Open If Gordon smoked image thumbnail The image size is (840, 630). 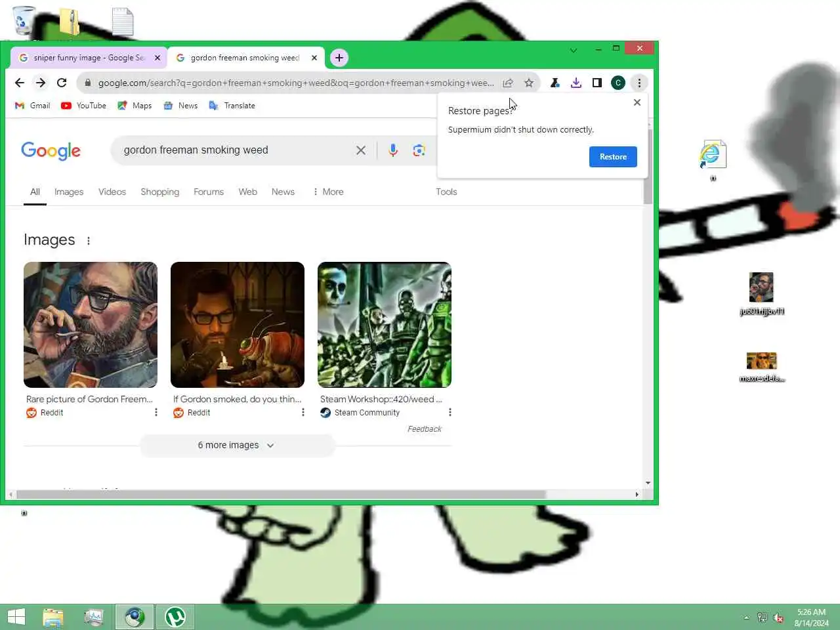238,325
